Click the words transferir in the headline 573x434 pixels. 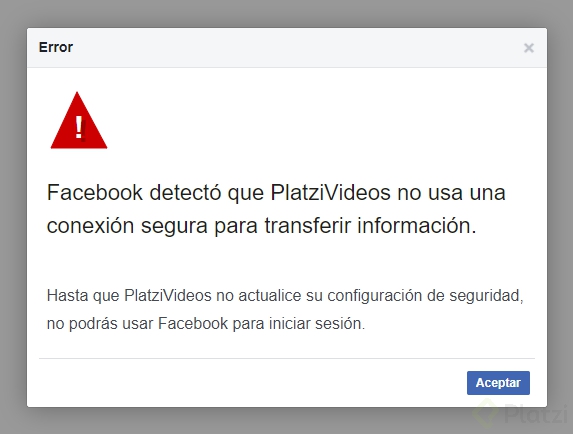[x=308, y=225]
